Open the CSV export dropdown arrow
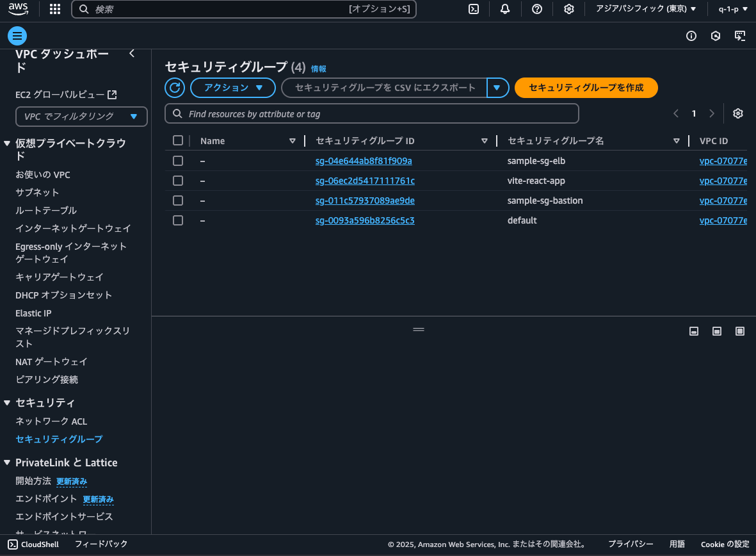 497,88
